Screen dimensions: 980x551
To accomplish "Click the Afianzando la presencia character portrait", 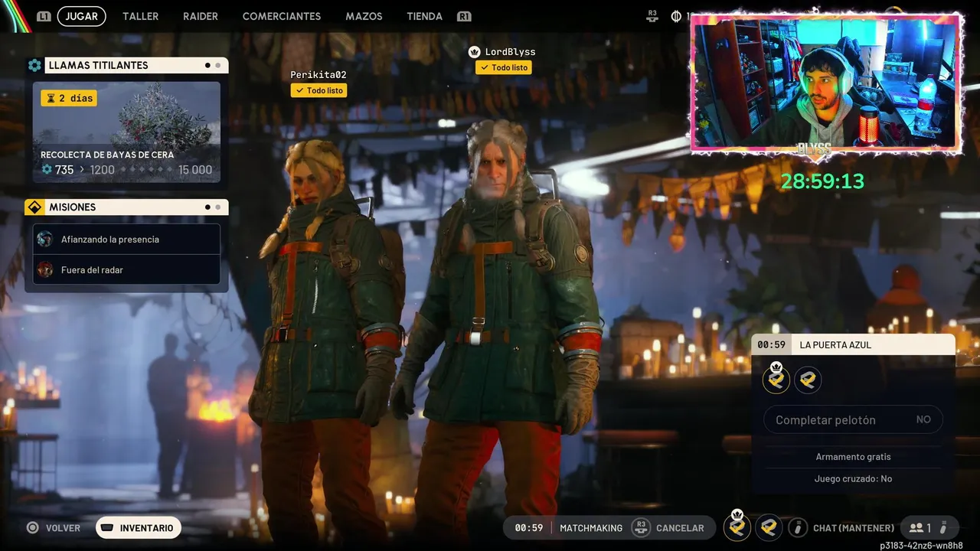I will tap(45, 239).
